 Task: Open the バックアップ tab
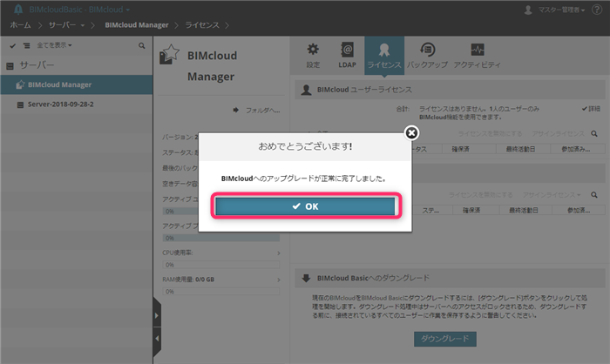[x=427, y=55]
